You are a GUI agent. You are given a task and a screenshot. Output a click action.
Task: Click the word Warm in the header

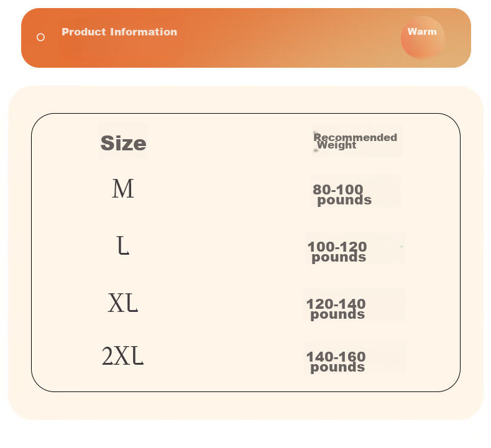click(422, 32)
